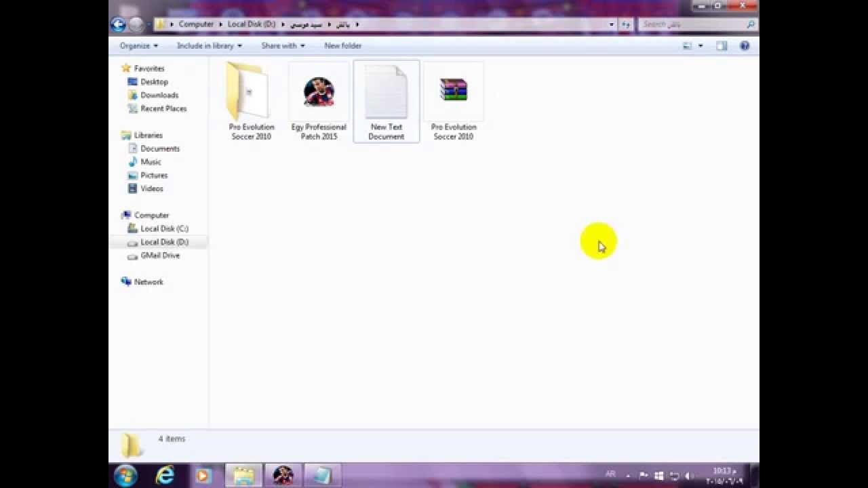Click the Search box
Image resolution: width=868 pixels, height=488 pixels.
698,24
